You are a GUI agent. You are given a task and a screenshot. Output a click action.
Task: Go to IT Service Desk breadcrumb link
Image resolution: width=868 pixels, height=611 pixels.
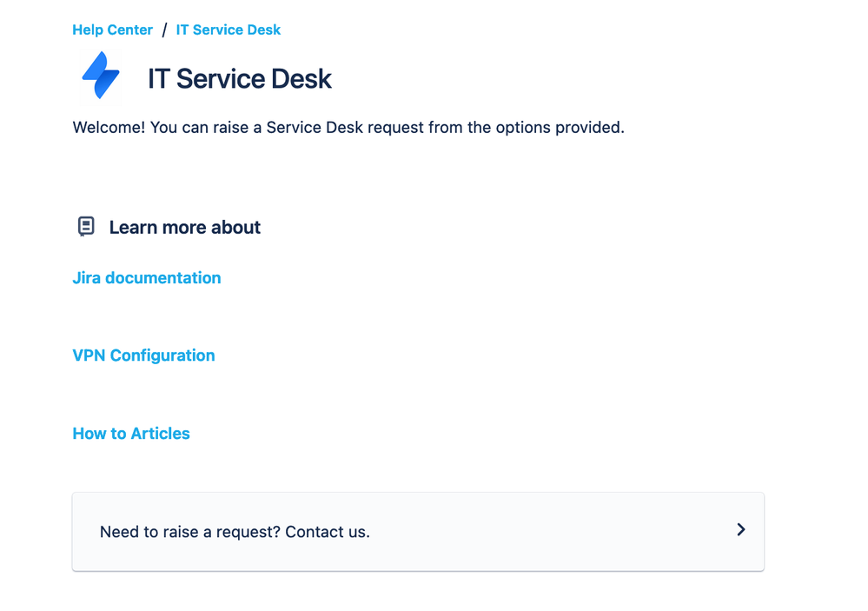[x=229, y=30]
